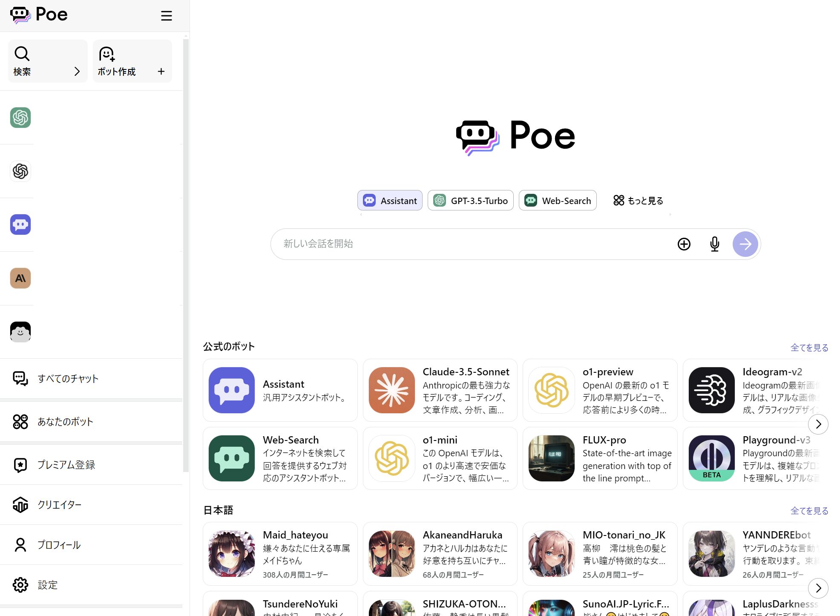Go to すべてのチャット (all chats)
Screen dimensions: 840x616
click(91, 378)
